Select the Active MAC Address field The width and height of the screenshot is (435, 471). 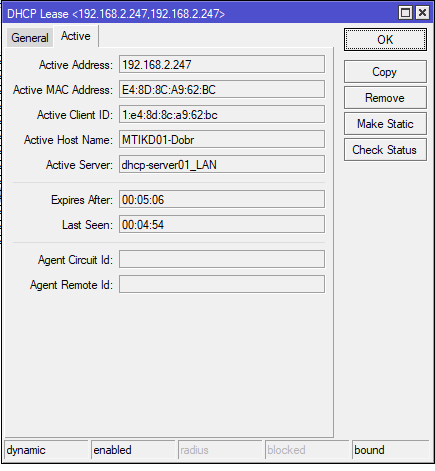point(222,89)
